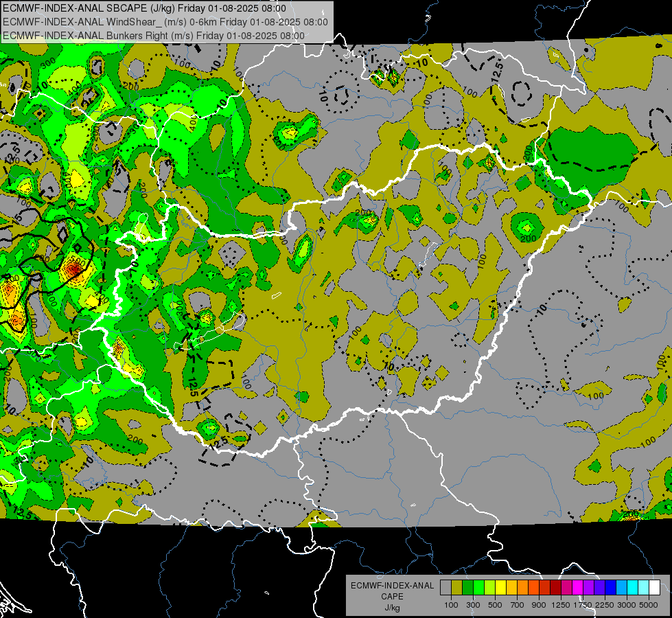Screen dimensions: 672x618
Task: Click the 5000 tick label in legend
Action: [x=649, y=606]
